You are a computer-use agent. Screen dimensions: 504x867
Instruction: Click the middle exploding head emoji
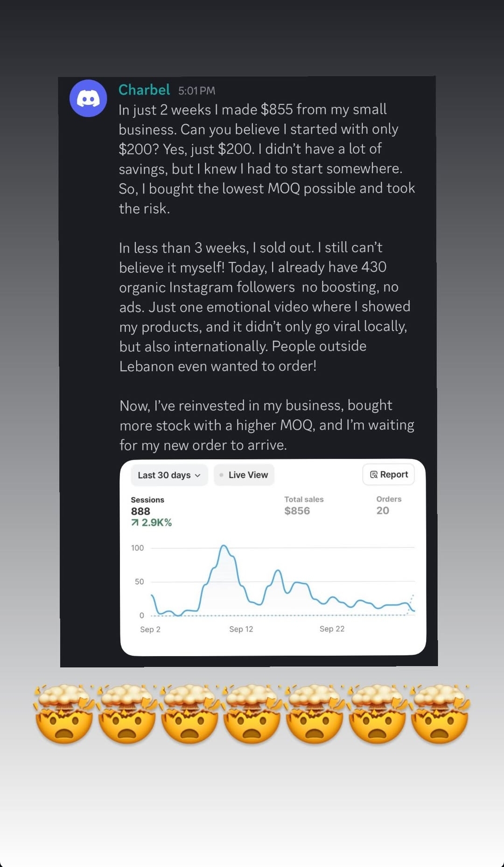point(252,714)
